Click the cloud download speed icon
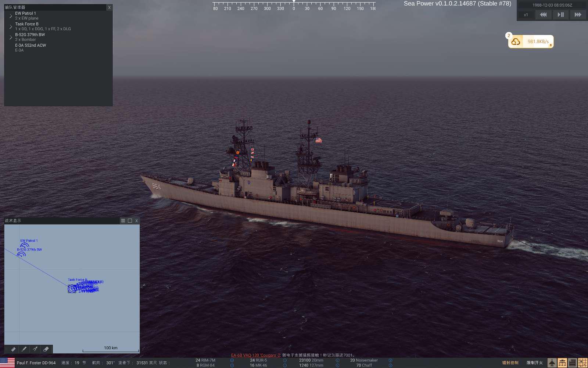This screenshot has width=588, height=368. [516, 42]
